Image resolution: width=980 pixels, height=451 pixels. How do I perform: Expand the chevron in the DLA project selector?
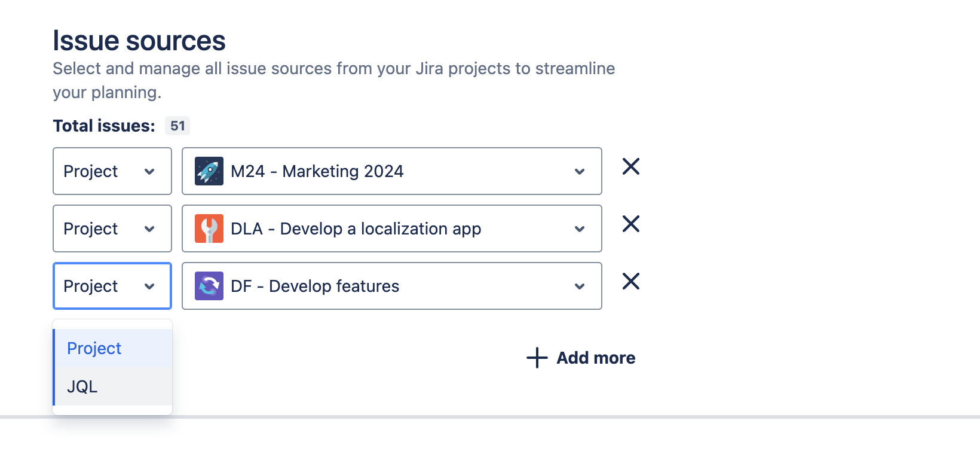click(x=579, y=229)
